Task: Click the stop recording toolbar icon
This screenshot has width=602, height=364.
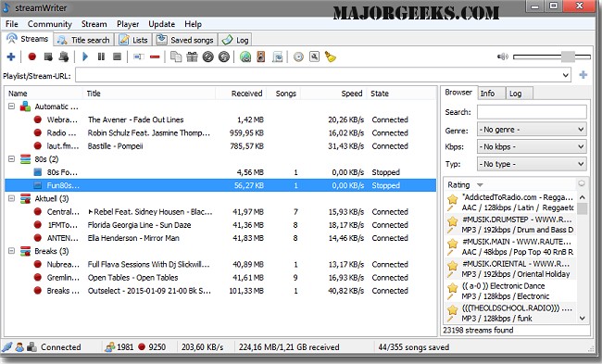Action: [48, 56]
